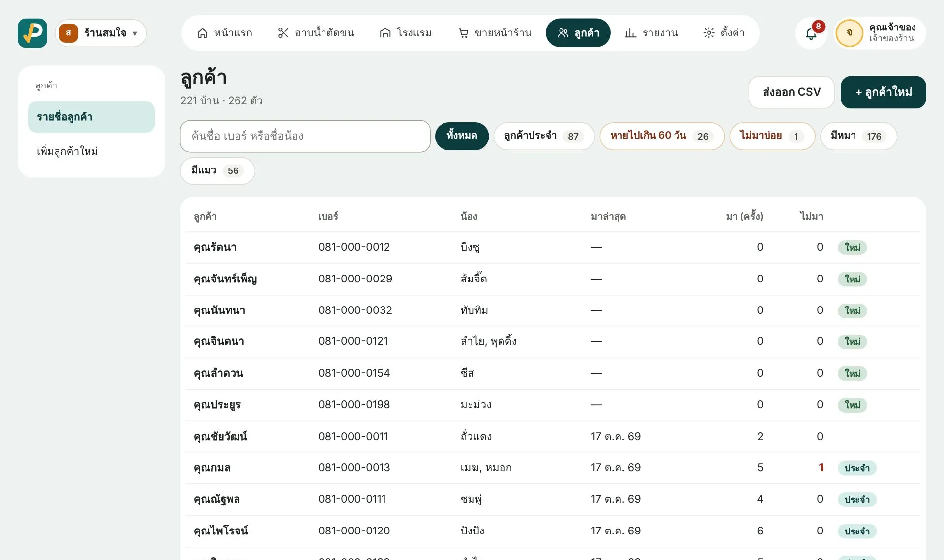Click ประจำ badge in คุณกมล row
The height and width of the screenshot is (560, 944).
pos(857,468)
